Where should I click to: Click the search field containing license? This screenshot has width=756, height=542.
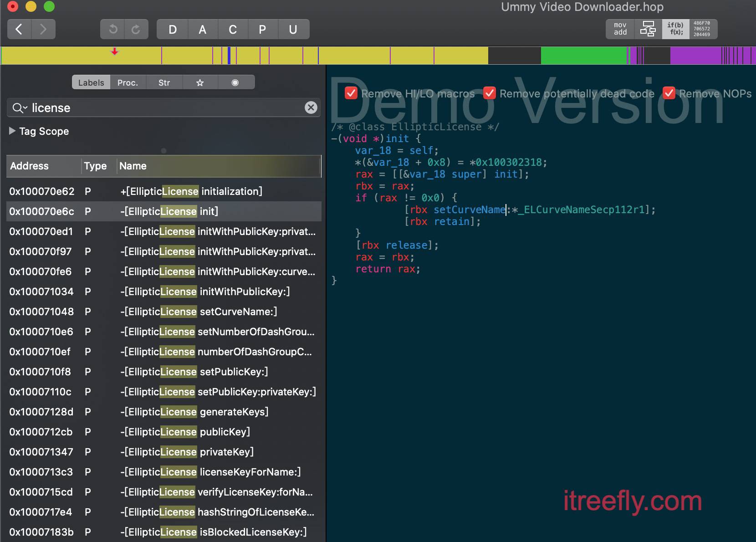click(163, 108)
